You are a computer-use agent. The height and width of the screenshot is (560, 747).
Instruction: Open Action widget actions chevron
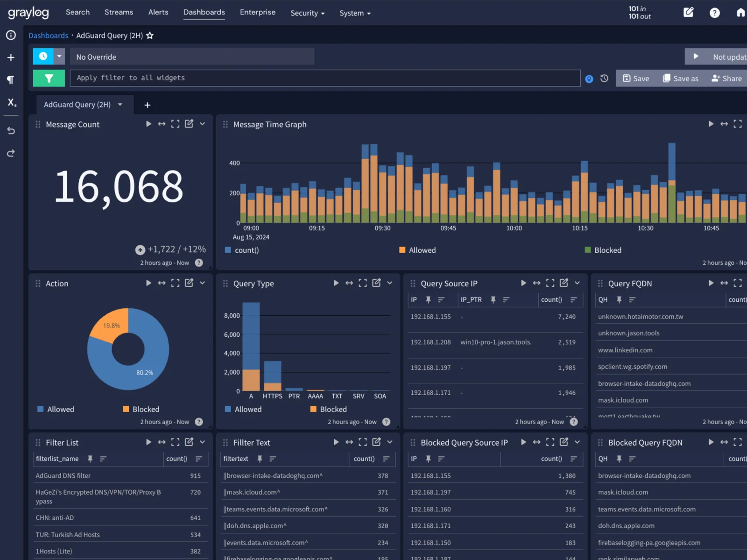click(202, 283)
